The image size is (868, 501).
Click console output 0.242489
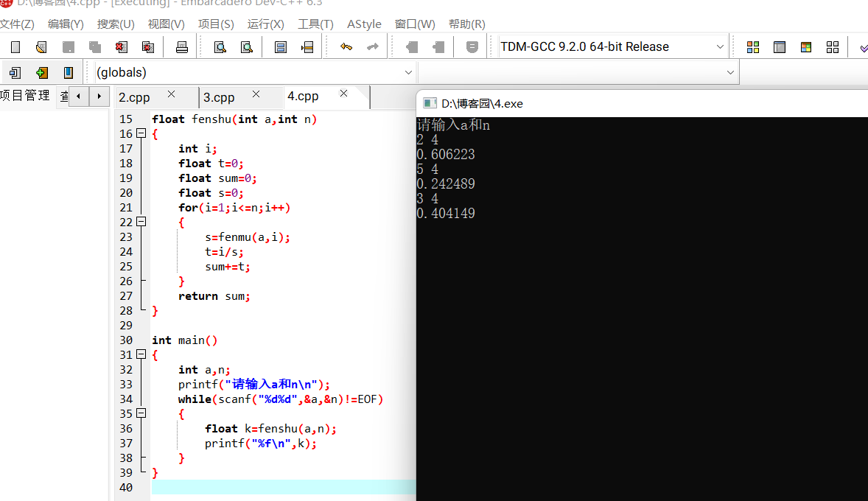446,183
